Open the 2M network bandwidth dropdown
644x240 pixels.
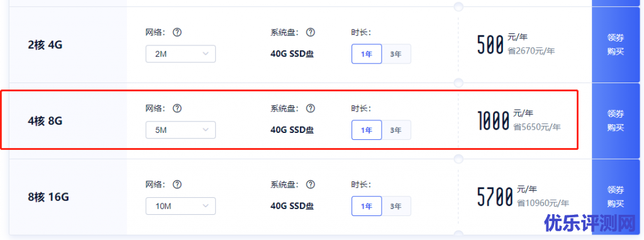click(x=180, y=54)
